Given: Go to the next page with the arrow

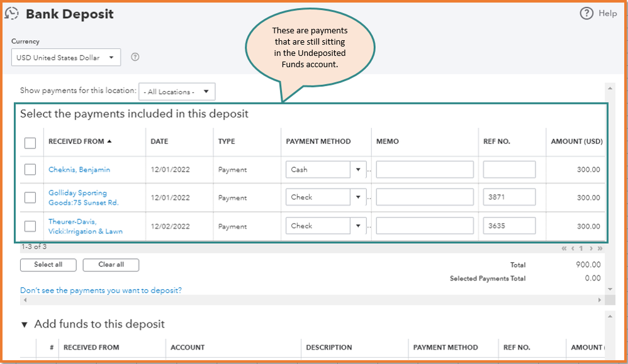Looking at the screenshot, I should pyautogui.click(x=590, y=248).
